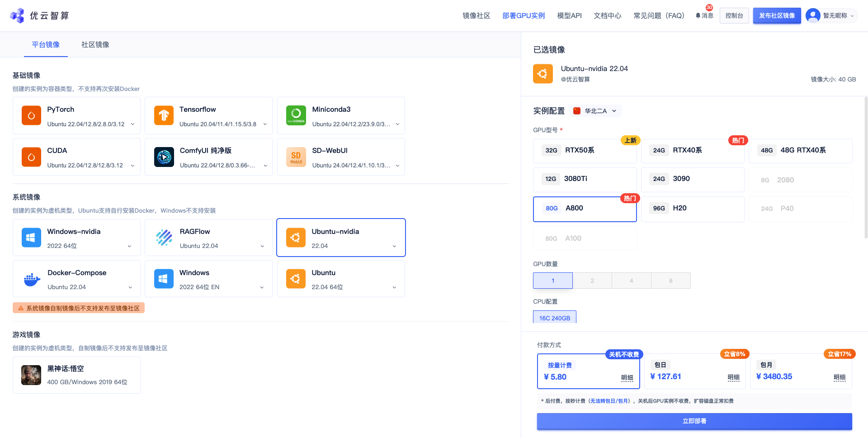Open 镜像社区 nav item
The height and width of the screenshot is (438, 868).
tap(476, 16)
